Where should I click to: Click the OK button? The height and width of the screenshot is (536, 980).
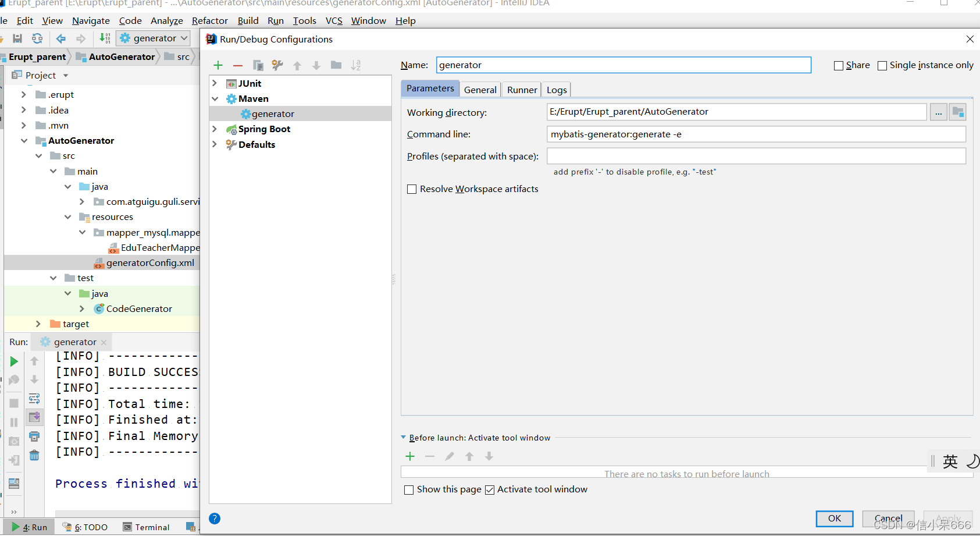click(835, 519)
